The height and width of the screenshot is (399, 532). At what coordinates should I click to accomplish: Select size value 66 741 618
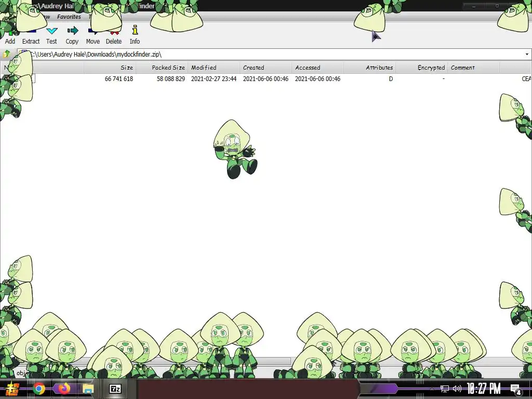[119, 79]
